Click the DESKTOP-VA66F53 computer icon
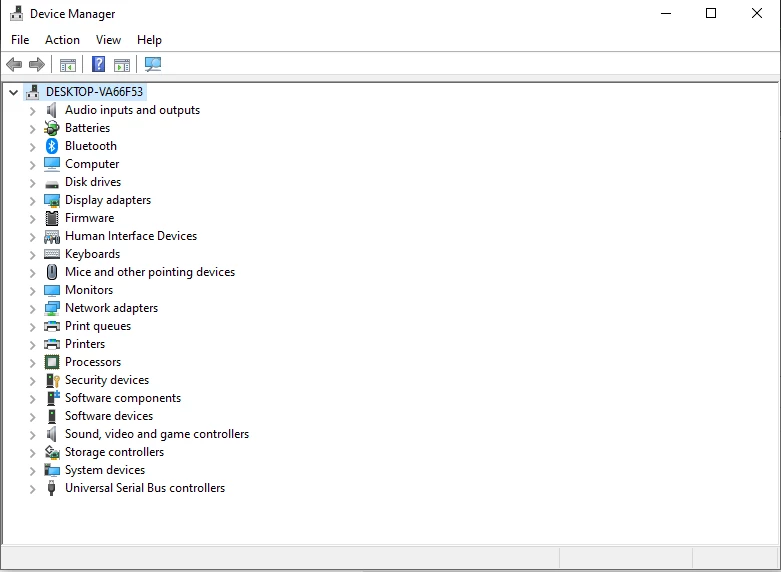Screen dimensions: 781x572 [x=33, y=92]
